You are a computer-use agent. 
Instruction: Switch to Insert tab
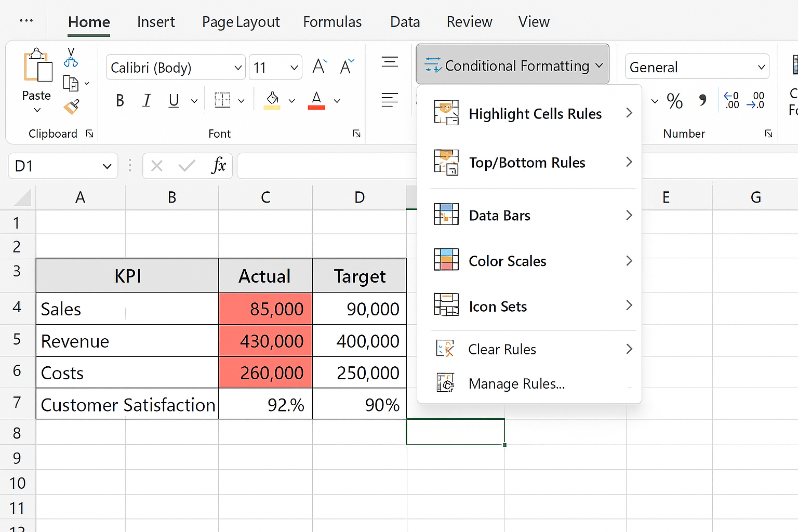(x=156, y=22)
